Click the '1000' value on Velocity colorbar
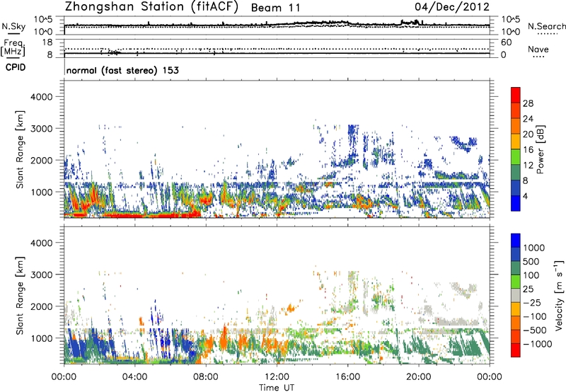 tap(534, 248)
